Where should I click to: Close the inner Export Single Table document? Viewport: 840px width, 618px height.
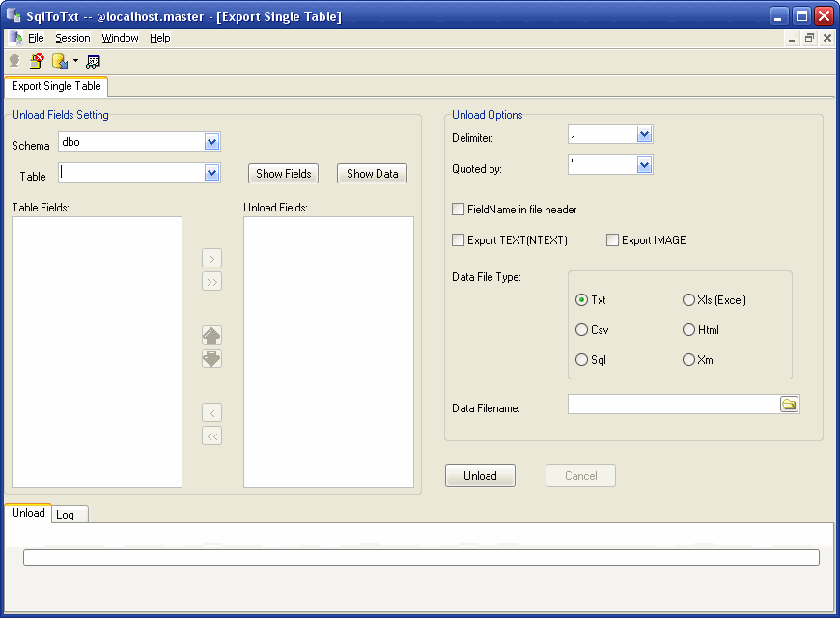pyautogui.click(x=827, y=38)
